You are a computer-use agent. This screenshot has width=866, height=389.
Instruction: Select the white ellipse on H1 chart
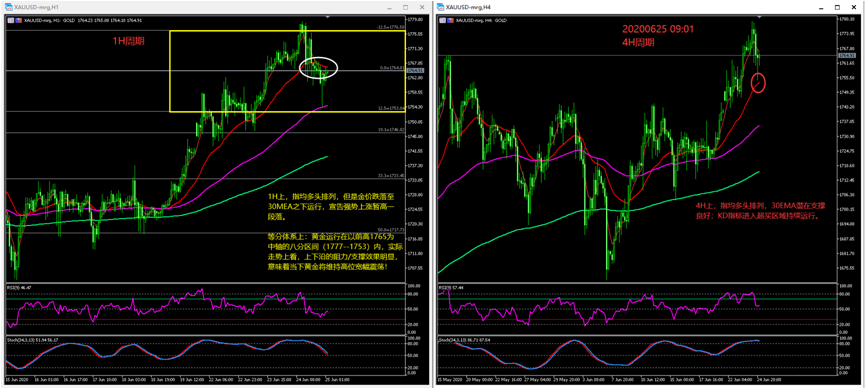pos(318,67)
